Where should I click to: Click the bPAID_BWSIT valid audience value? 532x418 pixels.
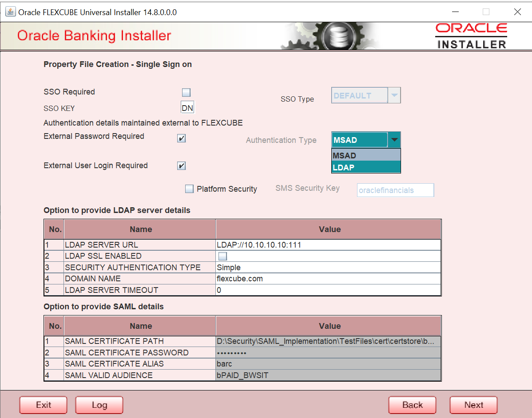(328, 375)
